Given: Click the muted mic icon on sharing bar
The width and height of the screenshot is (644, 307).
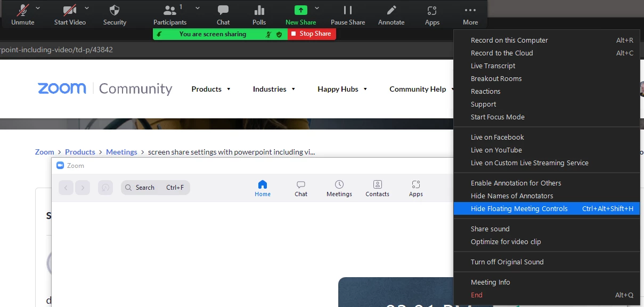Looking at the screenshot, I should click(x=270, y=34).
